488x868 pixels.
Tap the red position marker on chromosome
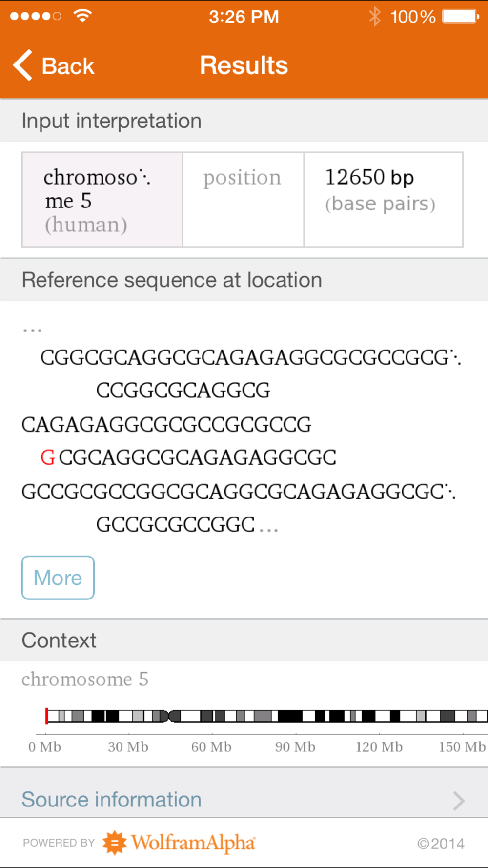tap(47, 716)
